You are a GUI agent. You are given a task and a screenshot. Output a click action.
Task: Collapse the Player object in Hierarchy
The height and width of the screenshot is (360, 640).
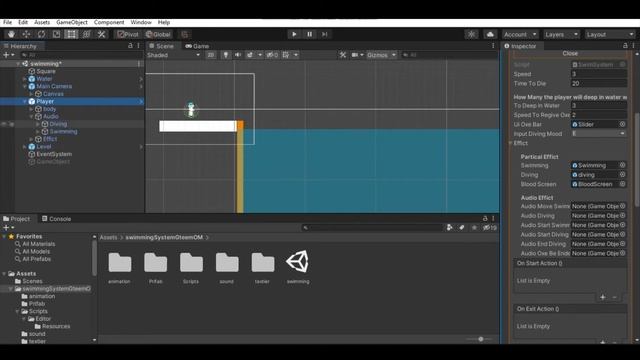click(x=24, y=101)
